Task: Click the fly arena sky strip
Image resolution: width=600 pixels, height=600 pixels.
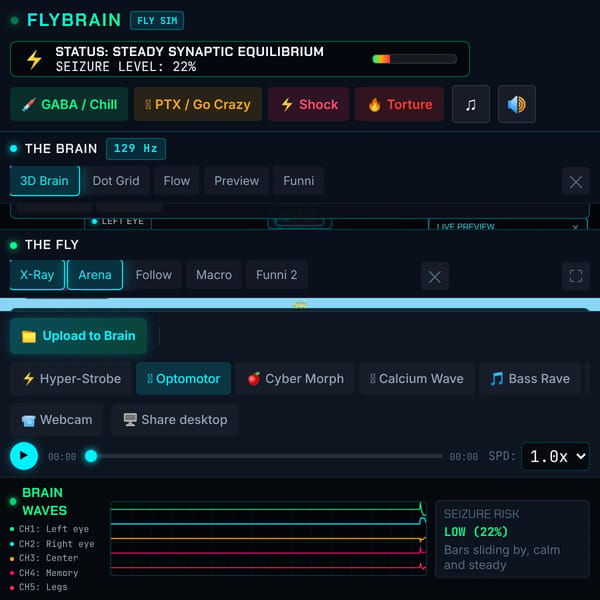Action: point(300,305)
